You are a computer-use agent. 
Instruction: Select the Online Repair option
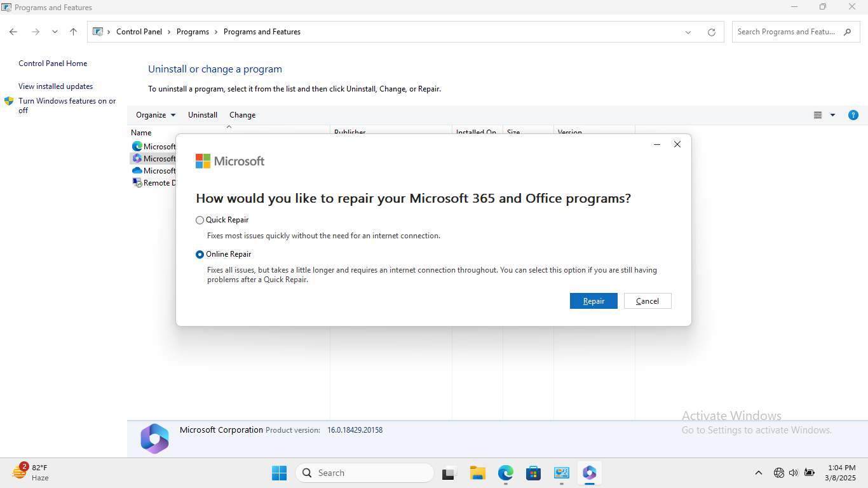tap(200, 254)
